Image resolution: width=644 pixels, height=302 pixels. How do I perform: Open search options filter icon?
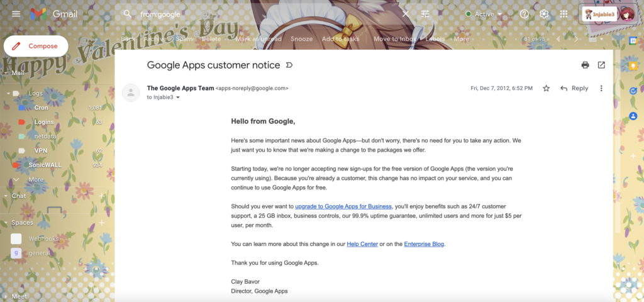pyautogui.click(x=426, y=14)
